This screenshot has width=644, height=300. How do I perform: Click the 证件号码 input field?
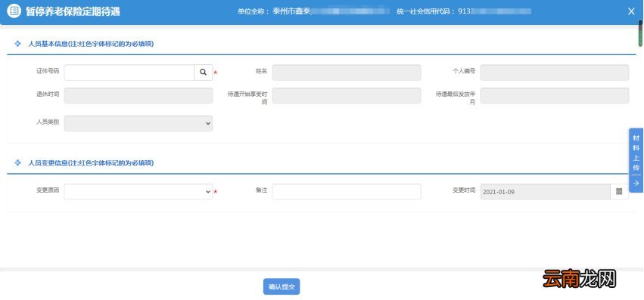[x=129, y=73]
